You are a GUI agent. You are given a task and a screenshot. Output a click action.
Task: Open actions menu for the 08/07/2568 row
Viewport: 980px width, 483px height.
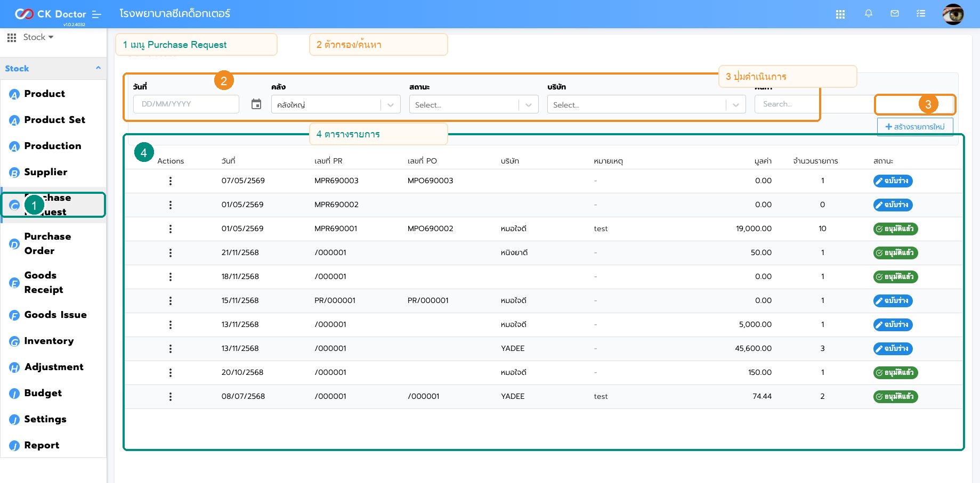pos(171,397)
